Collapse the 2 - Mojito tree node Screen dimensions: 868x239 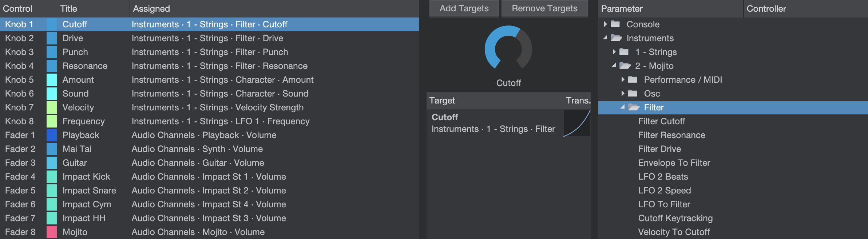[x=614, y=66]
